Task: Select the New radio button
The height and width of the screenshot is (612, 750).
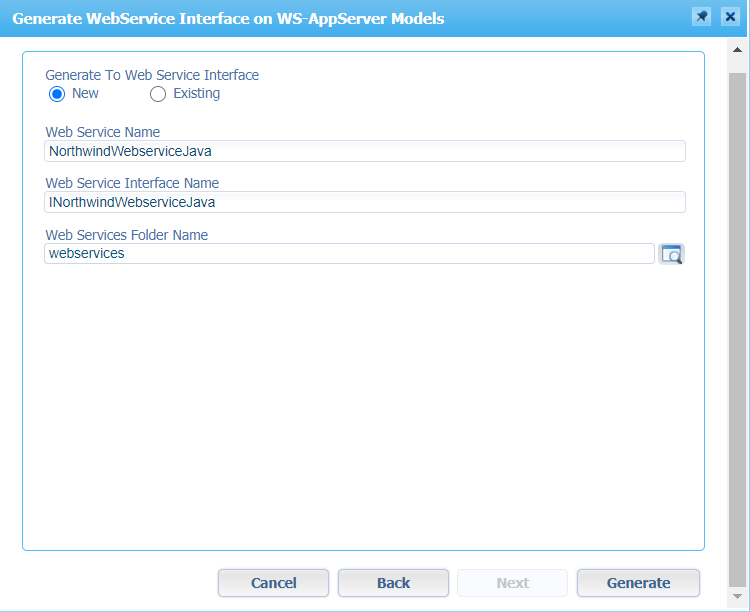Action: pos(57,94)
